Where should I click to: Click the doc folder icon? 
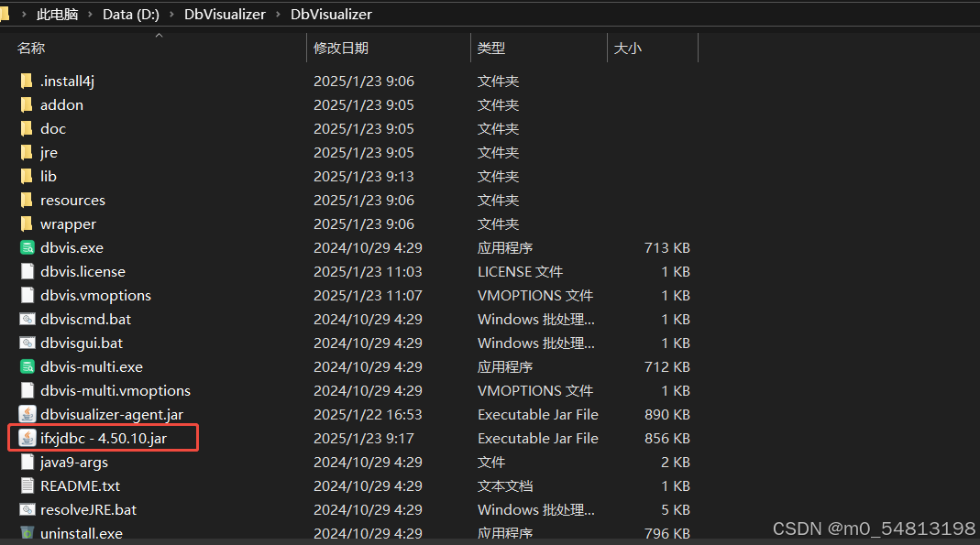(27, 128)
